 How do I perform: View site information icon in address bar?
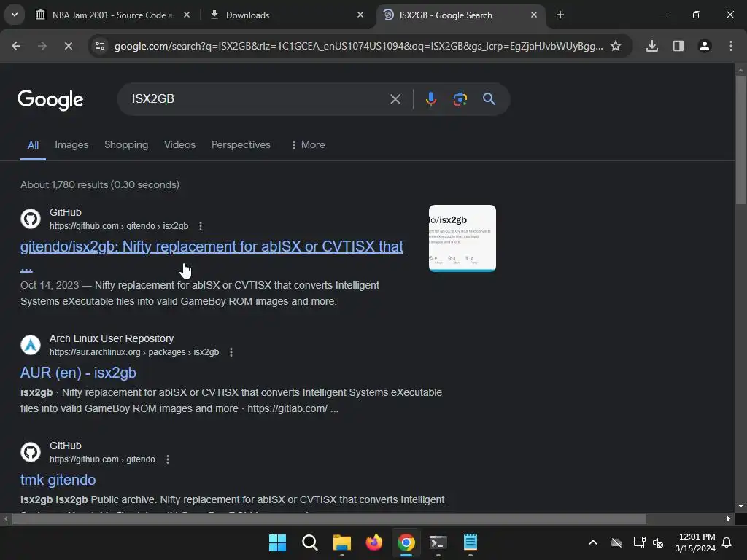click(100, 46)
